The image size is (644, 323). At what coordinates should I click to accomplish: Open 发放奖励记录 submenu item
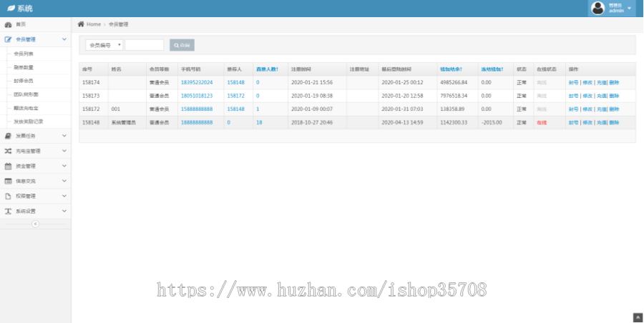pyautogui.click(x=29, y=121)
